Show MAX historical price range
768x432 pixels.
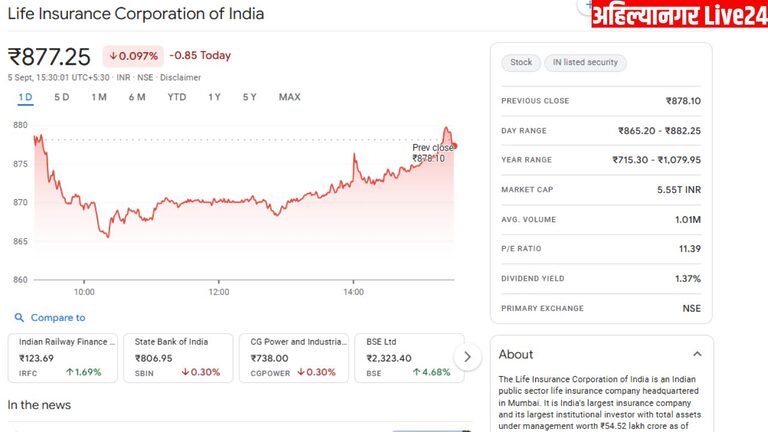(289, 97)
